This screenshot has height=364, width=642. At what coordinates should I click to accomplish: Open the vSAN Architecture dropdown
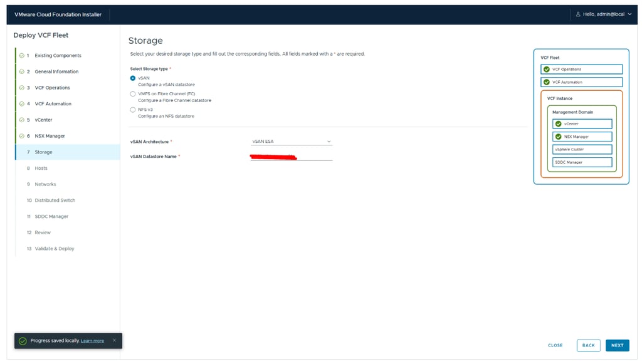tap(291, 142)
